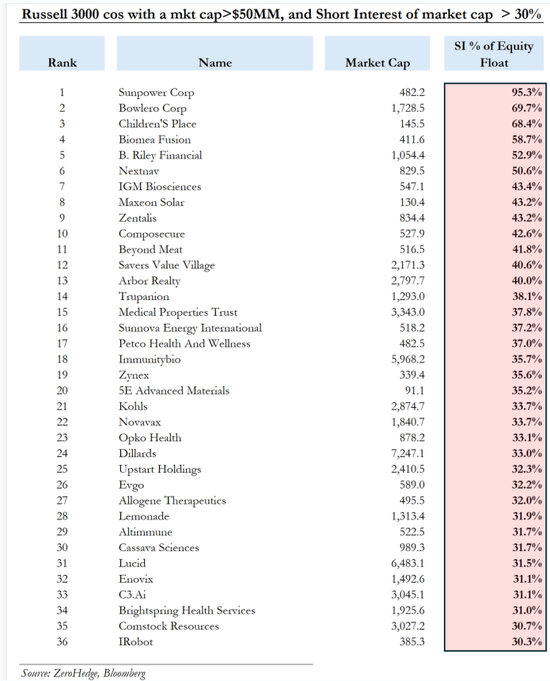The height and width of the screenshot is (681, 550).
Task: Click the SI % of Equity Float header
Action: pyautogui.click(x=494, y=53)
